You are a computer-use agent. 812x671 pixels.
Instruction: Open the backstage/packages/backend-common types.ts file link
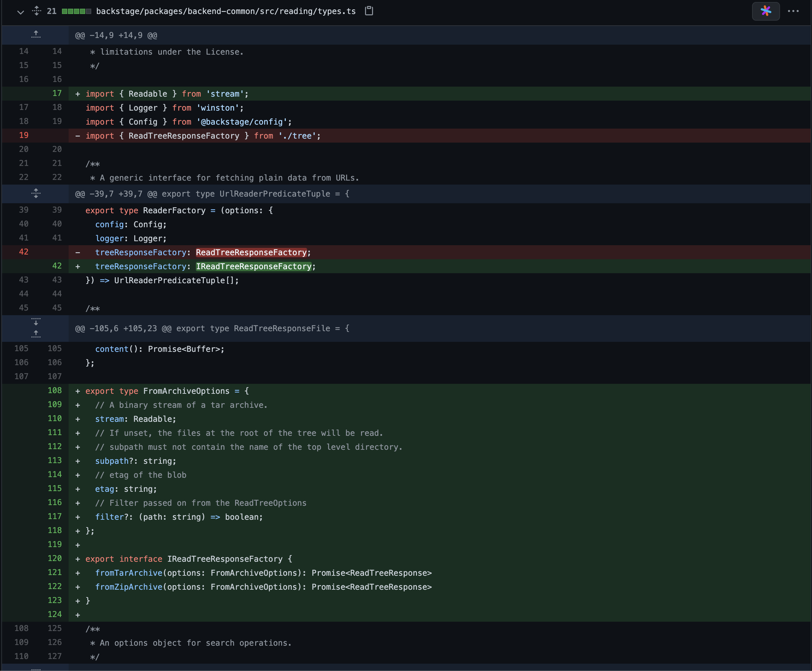pos(226,11)
